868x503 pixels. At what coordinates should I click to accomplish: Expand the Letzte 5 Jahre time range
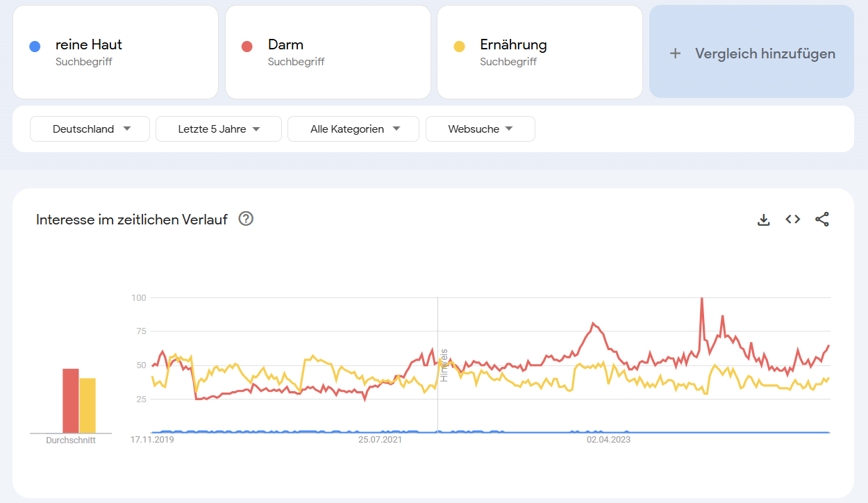click(219, 129)
